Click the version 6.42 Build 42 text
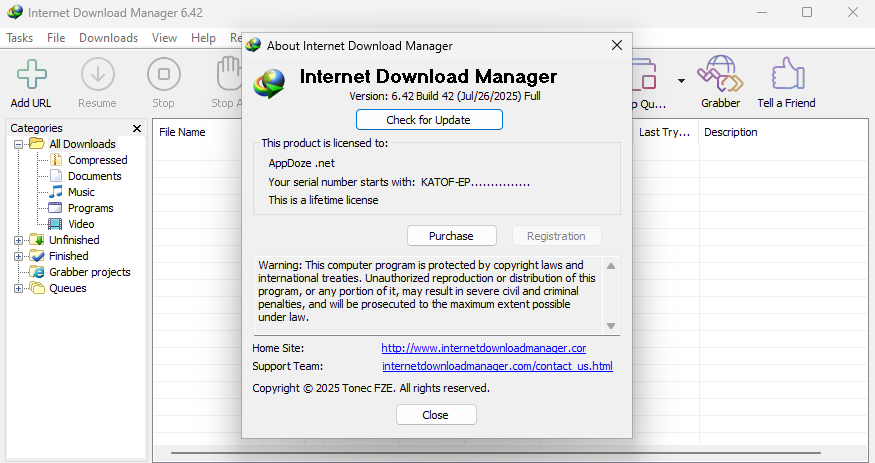This screenshot has height=463, width=875. pos(445,96)
